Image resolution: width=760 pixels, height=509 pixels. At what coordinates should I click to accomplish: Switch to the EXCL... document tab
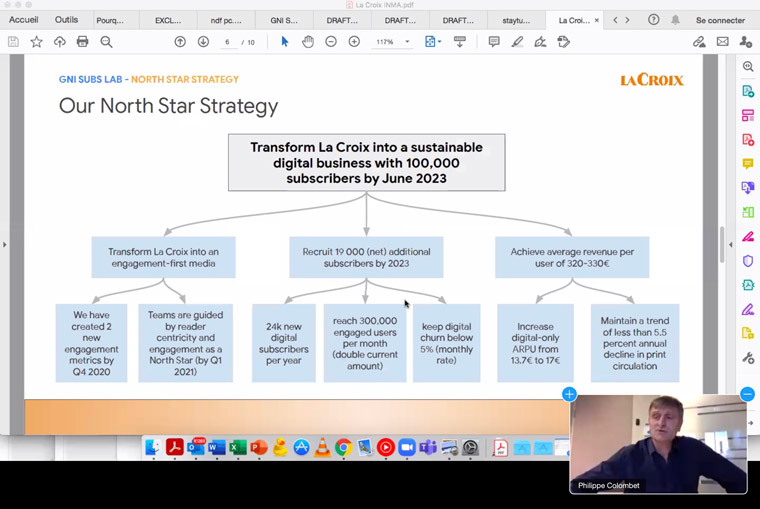(x=168, y=20)
